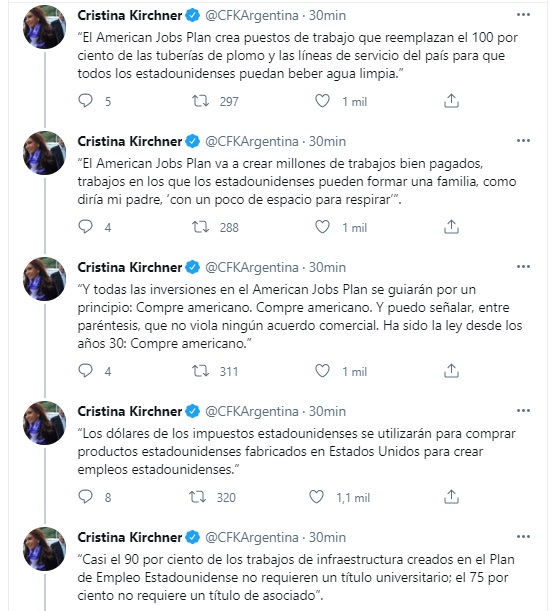This screenshot has height=611, width=551.
Task: Open the 30min timestamp on fourth tweet
Action: click(x=327, y=411)
